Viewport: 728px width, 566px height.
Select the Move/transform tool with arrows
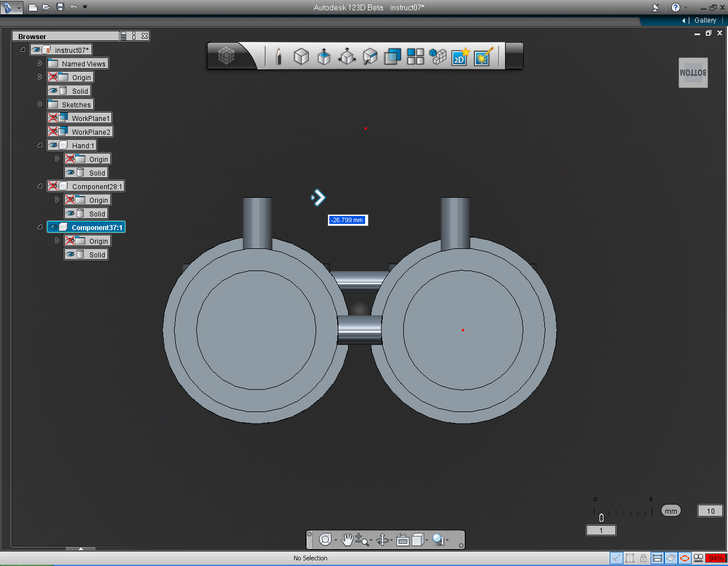[347, 56]
